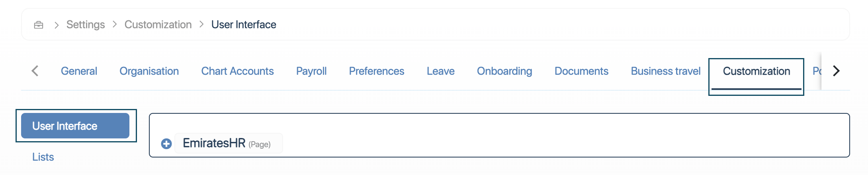Go to Settings in the breadcrumb

tap(86, 25)
